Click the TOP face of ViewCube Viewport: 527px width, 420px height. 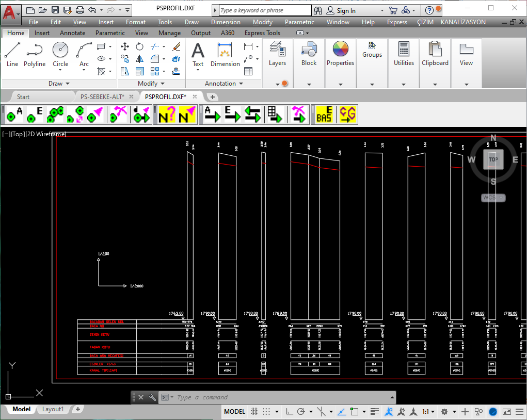[493, 159]
